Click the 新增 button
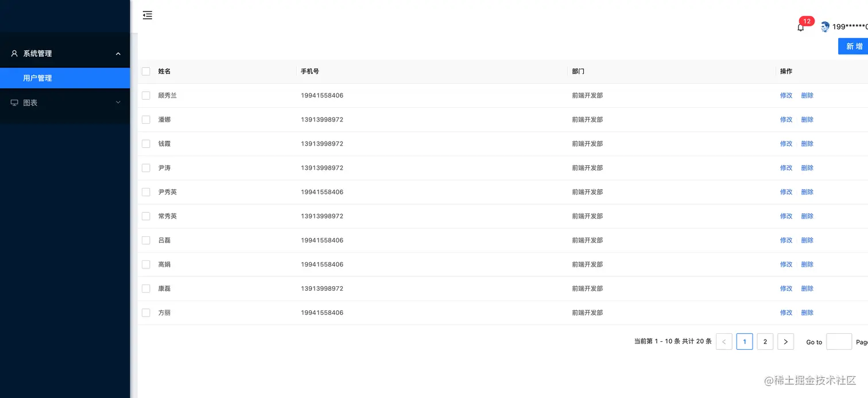The height and width of the screenshot is (398, 868). click(854, 46)
